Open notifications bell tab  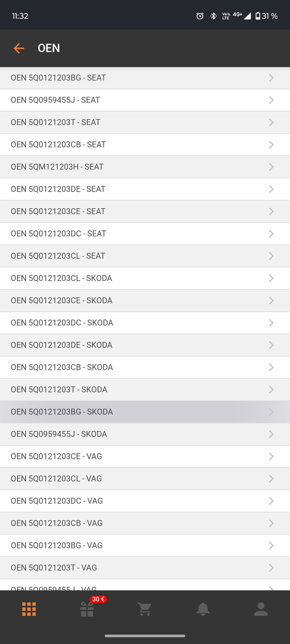pos(203,609)
